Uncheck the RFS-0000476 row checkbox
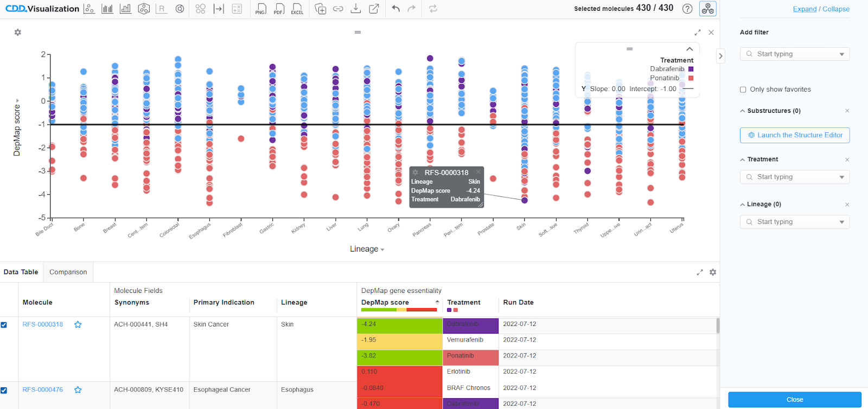Image resolution: width=868 pixels, height=409 pixels. (4, 390)
